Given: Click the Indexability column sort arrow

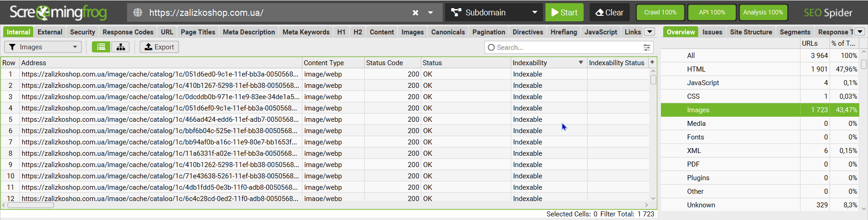Looking at the screenshot, I should point(581,62).
